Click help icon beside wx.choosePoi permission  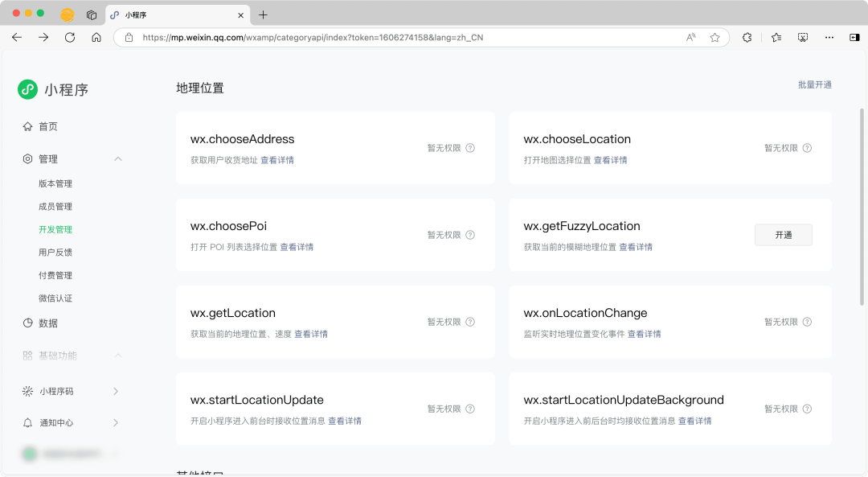coord(470,235)
